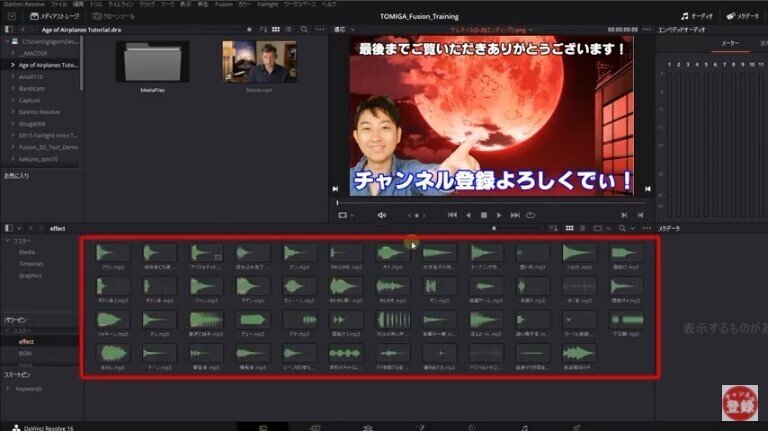Toggle media storage sidebar panel icon
The width and height of the screenshot is (769, 433).
click(8, 30)
